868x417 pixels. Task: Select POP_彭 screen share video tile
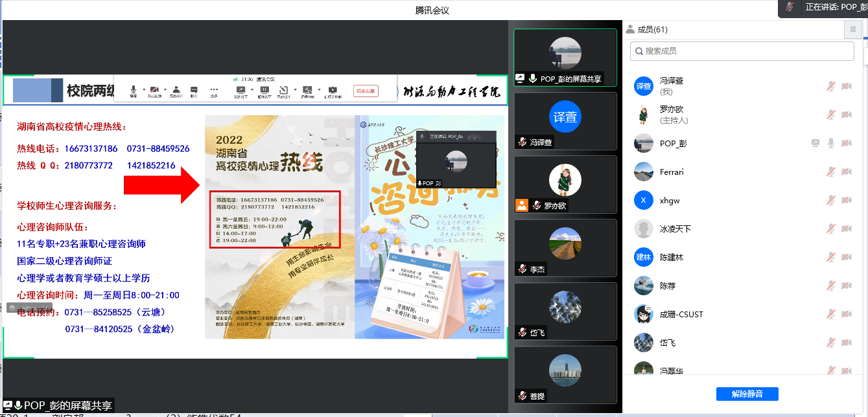565,58
